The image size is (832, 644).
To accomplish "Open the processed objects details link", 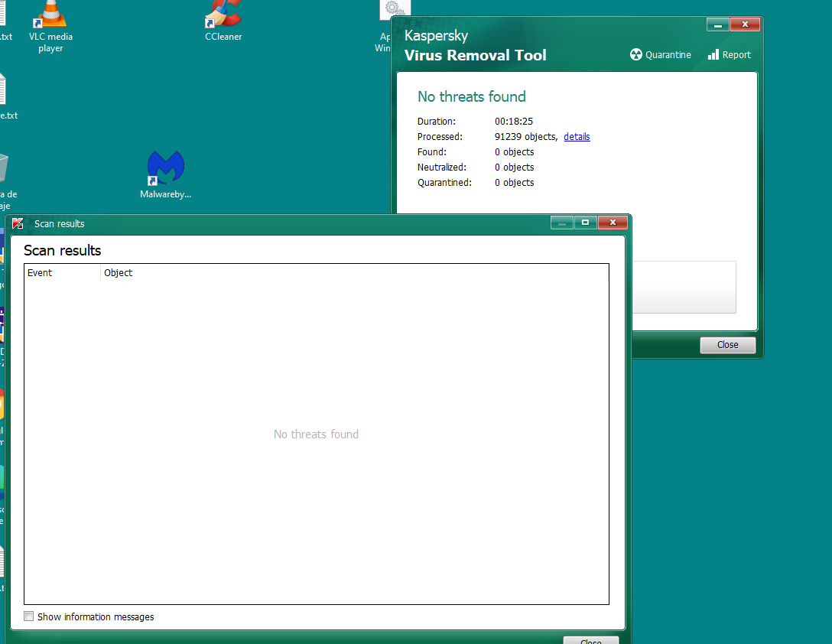I will [577, 136].
